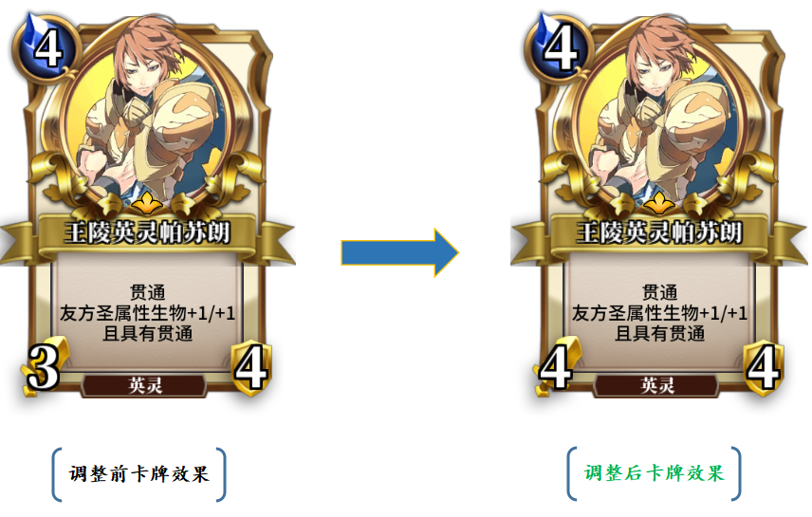Click the mana cost gem on right card
Image resolution: width=812 pixels, height=517 pixels.
click(x=558, y=47)
